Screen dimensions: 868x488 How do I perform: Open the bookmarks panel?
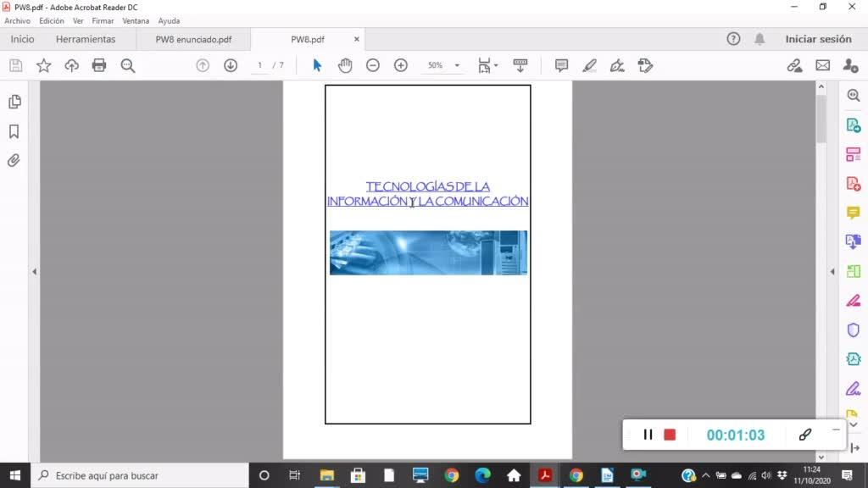point(14,131)
